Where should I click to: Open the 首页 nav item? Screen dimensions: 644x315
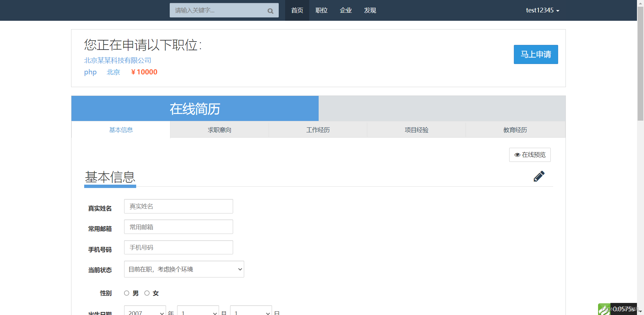tap(297, 10)
